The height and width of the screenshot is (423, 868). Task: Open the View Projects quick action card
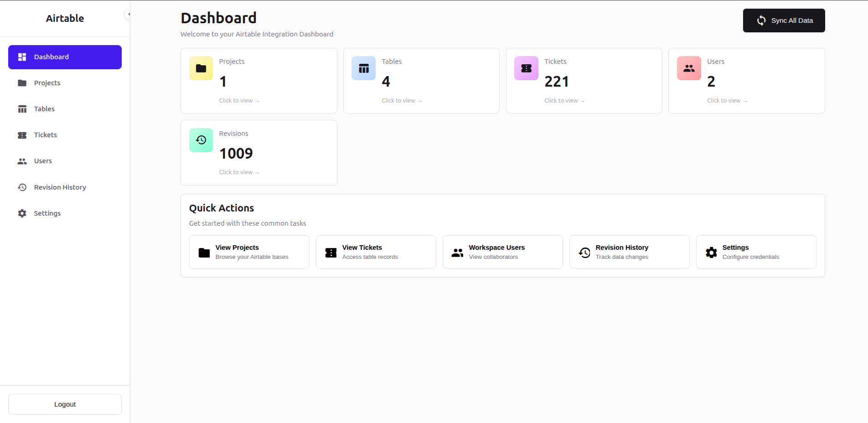click(249, 252)
